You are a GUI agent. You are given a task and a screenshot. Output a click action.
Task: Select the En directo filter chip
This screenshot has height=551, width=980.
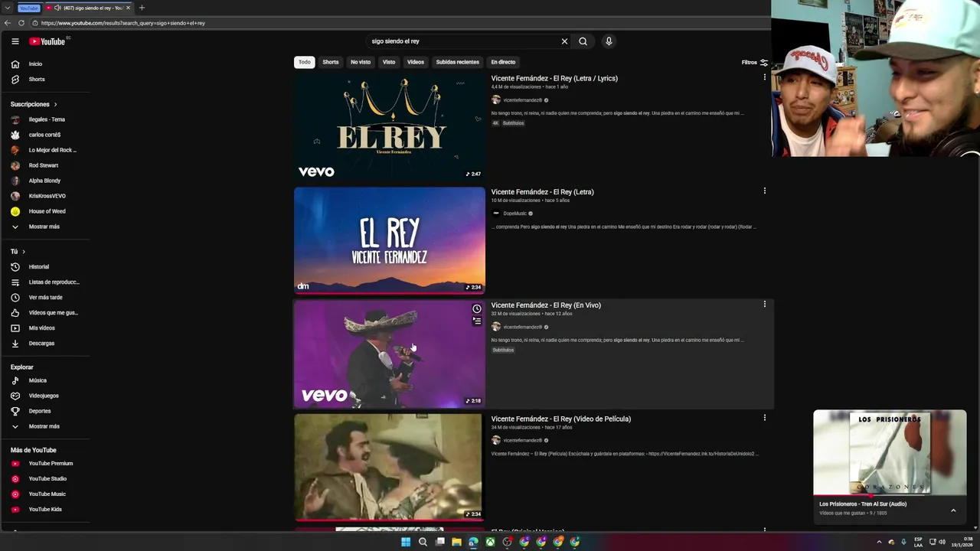point(503,62)
